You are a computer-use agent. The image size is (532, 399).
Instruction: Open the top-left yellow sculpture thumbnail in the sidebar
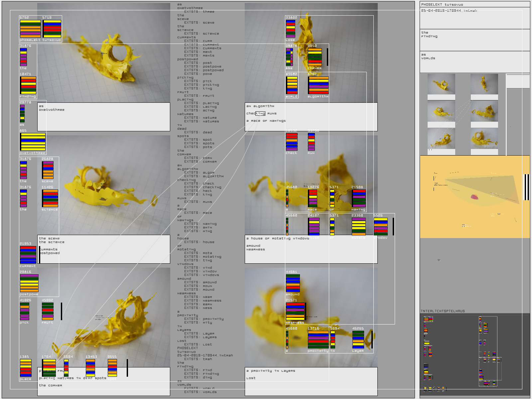click(x=441, y=84)
